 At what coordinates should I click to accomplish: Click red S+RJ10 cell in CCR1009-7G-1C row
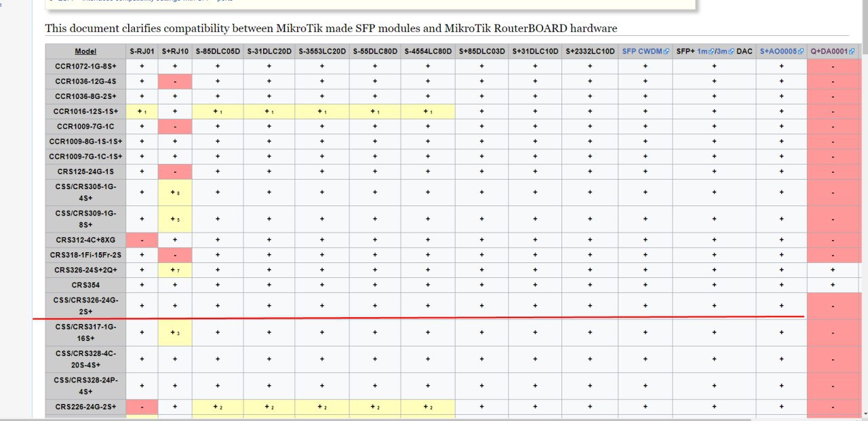(x=175, y=126)
